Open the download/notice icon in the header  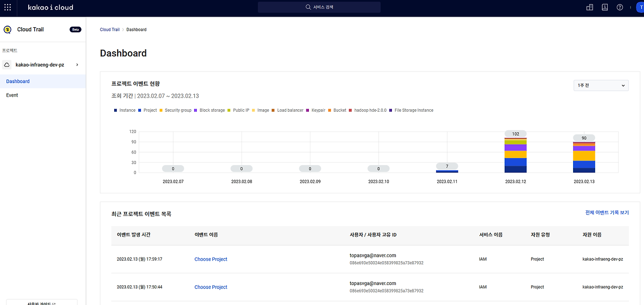pos(605,8)
